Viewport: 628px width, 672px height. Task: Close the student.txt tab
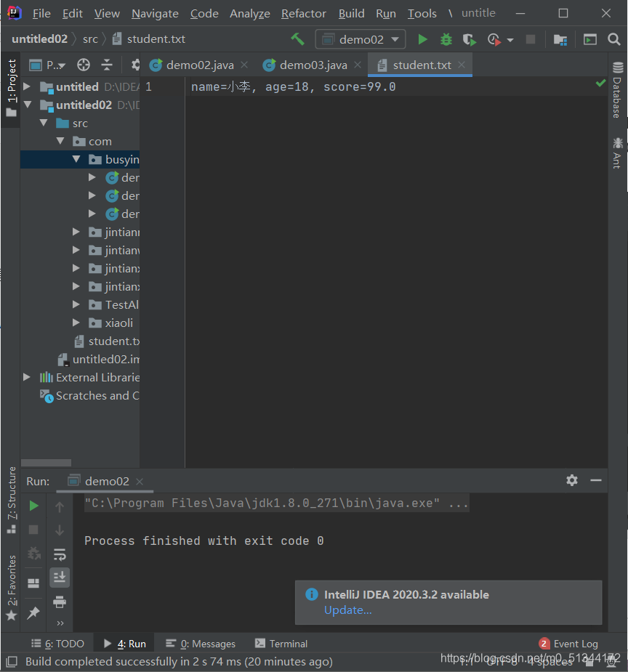(x=462, y=65)
